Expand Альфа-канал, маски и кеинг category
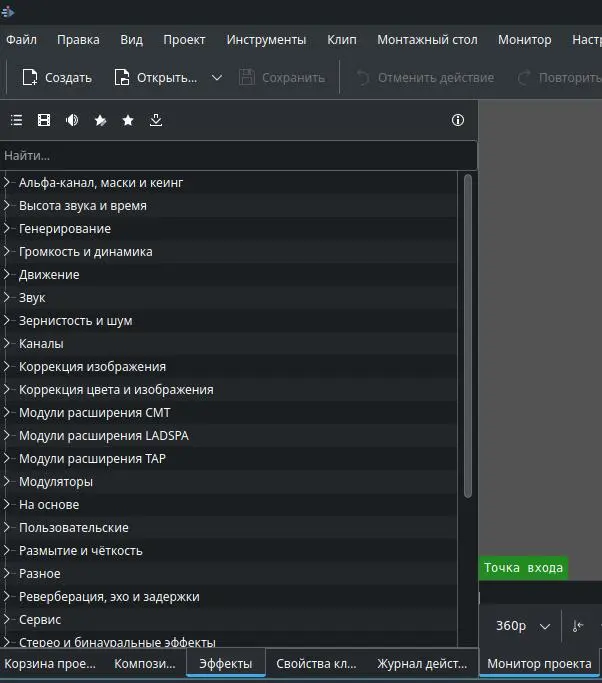 tap(7, 183)
